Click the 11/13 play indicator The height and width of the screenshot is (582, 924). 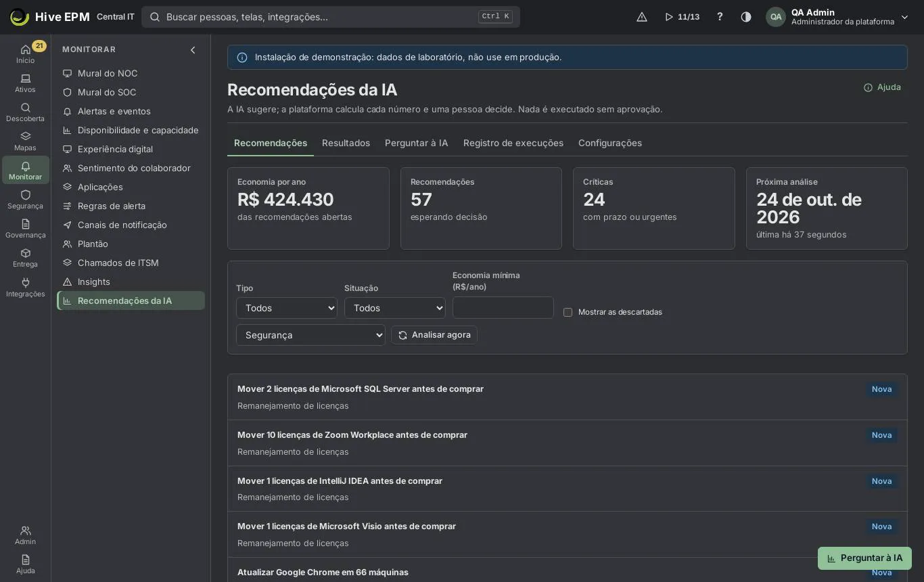pyautogui.click(x=682, y=17)
